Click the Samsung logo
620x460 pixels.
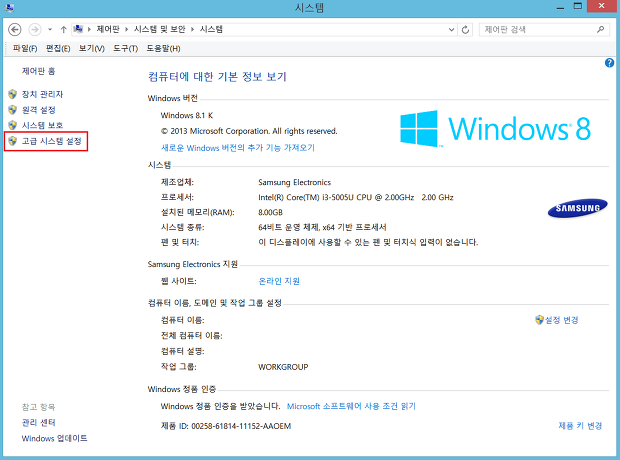pos(578,208)
